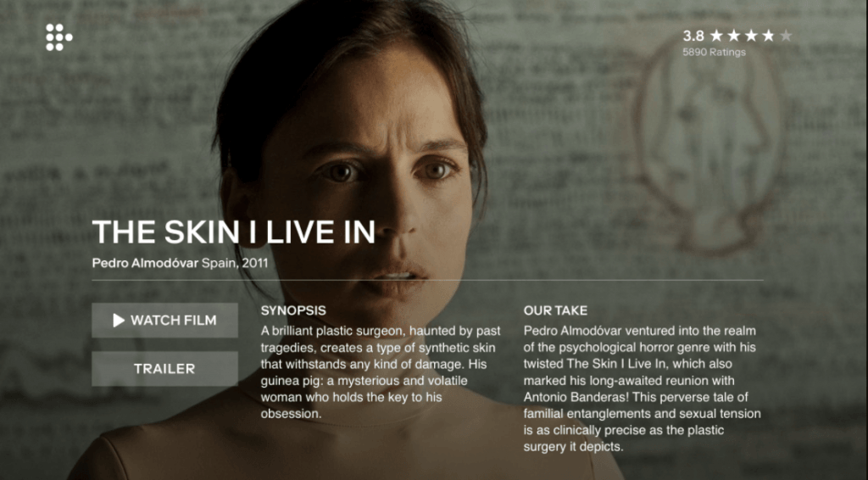Open the MUBI dotted logo home

(x=58, y=37)
